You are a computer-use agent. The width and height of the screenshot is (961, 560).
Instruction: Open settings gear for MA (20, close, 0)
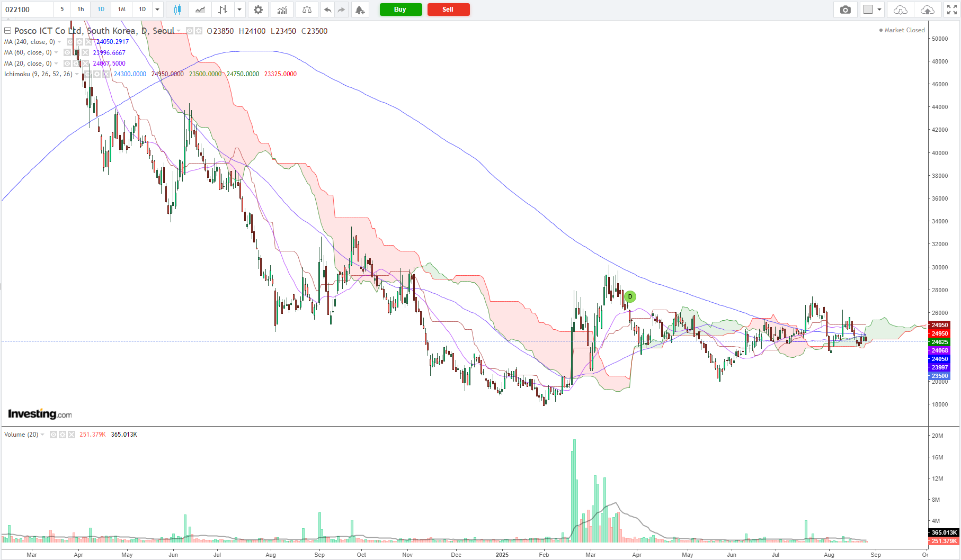tap(76, 64)
